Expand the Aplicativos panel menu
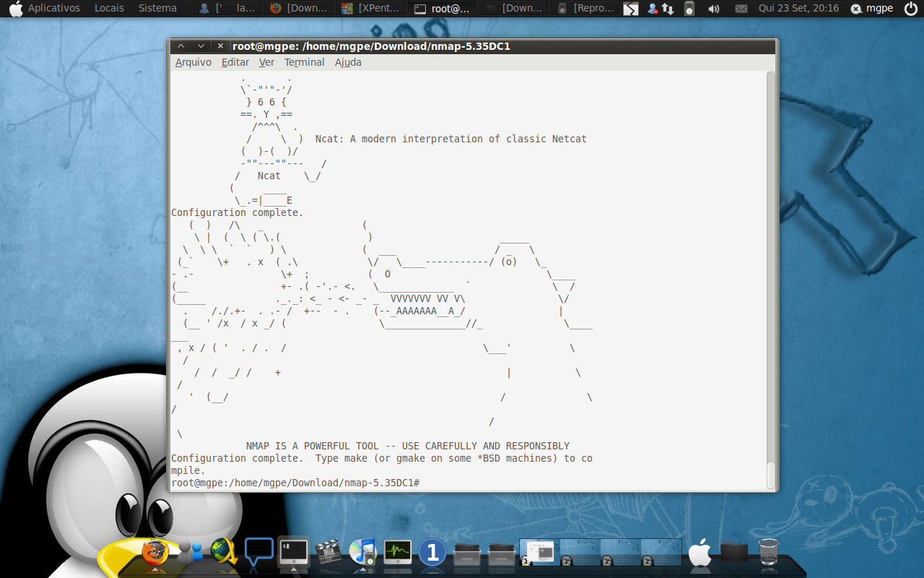Screen dimensions: 924x578 pos(53,8)
